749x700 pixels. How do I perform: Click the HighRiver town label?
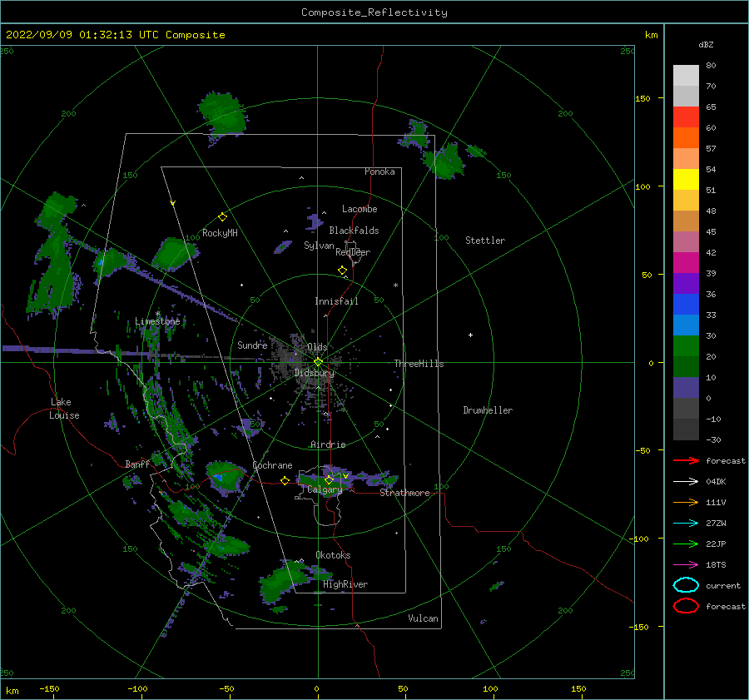point(345,584)
